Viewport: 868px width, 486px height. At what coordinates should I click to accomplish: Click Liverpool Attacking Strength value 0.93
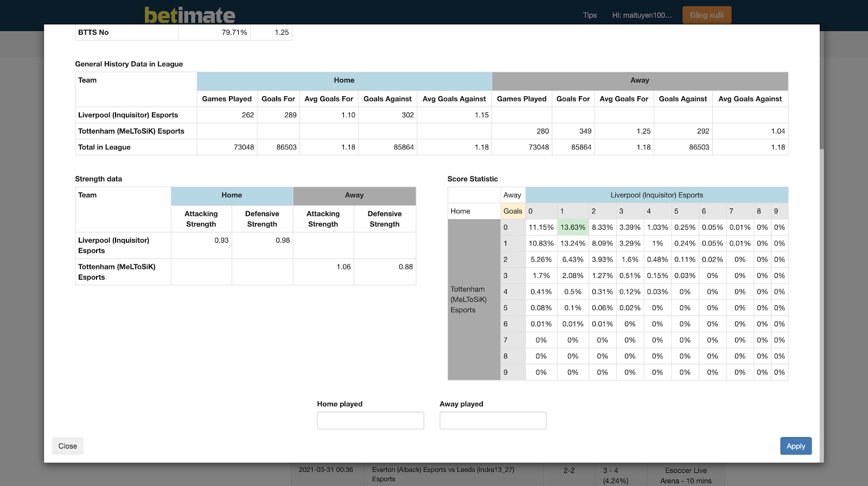coord(221,240)
